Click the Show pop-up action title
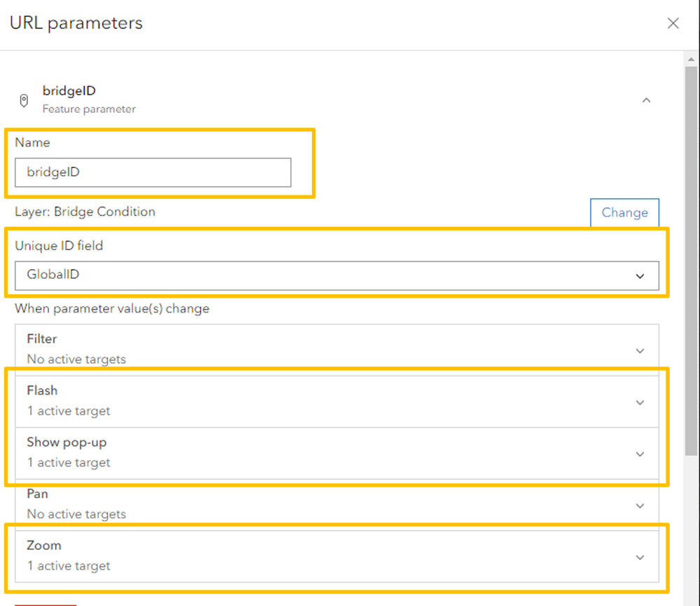 click(x=67, y=443)
